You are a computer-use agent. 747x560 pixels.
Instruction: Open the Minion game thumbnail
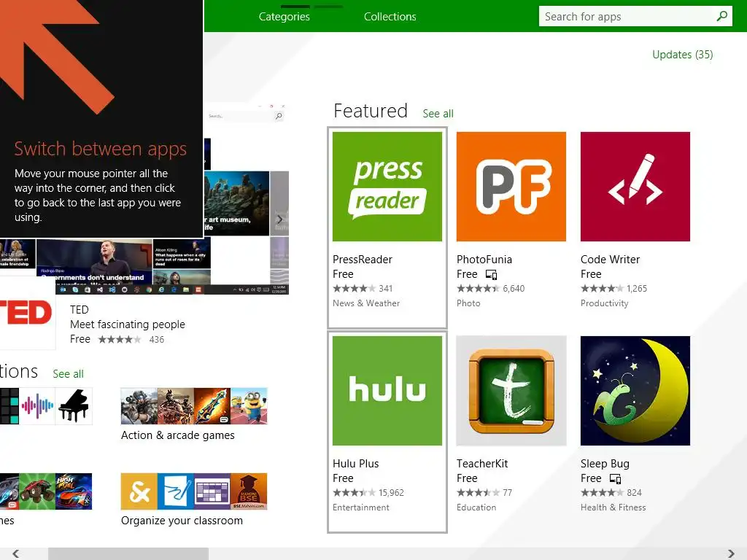click(249, 406)
